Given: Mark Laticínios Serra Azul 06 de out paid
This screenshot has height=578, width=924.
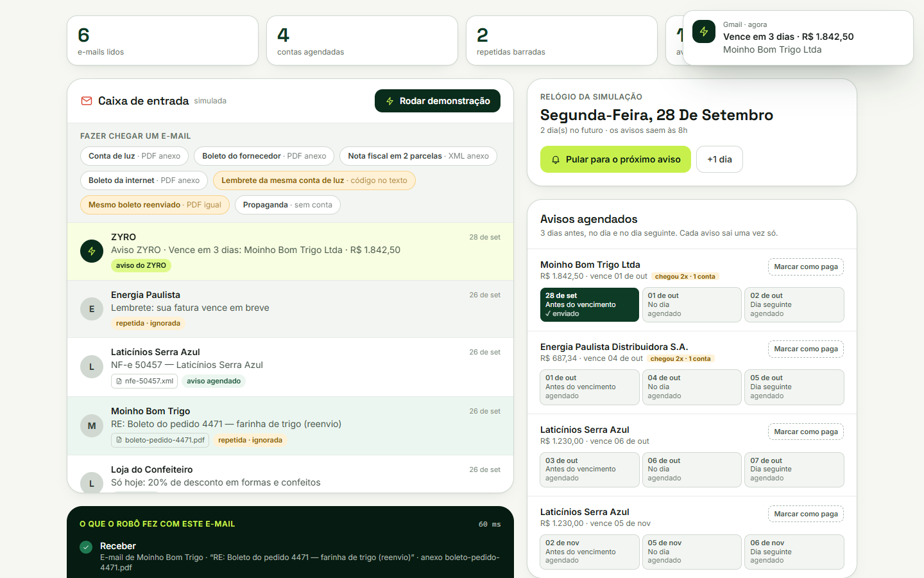Looking at the screenshot, I should click(x=806, y=432).
